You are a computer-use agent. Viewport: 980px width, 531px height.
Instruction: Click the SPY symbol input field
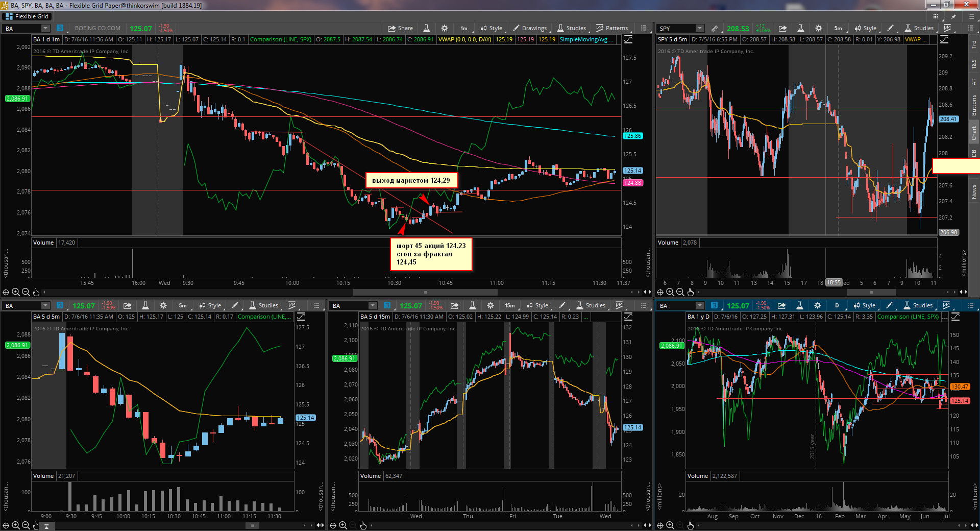(676, 28)
